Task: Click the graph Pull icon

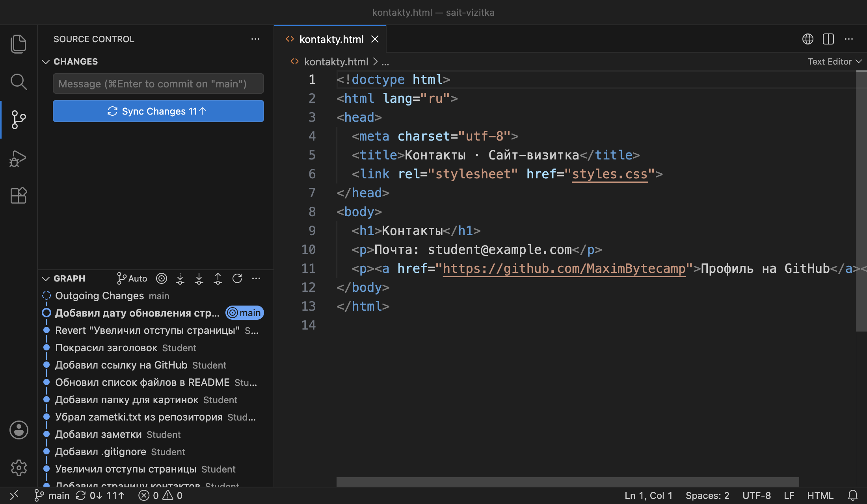Action: click(199, 278)
